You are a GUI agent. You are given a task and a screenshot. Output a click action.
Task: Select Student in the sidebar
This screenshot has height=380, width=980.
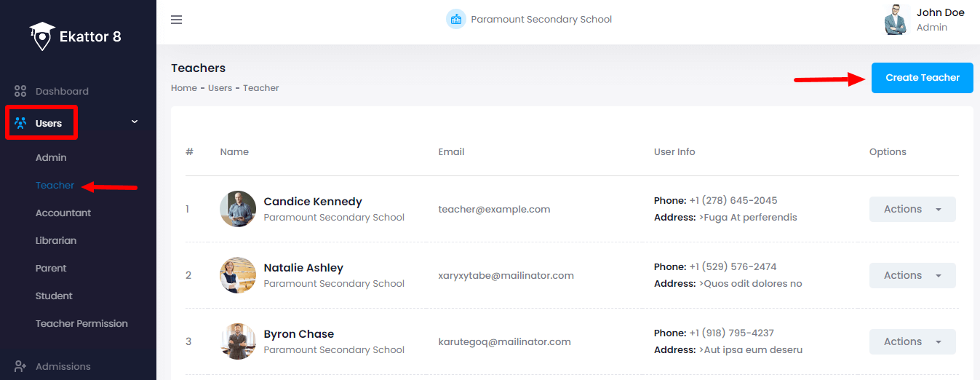(x=54, y=296)
